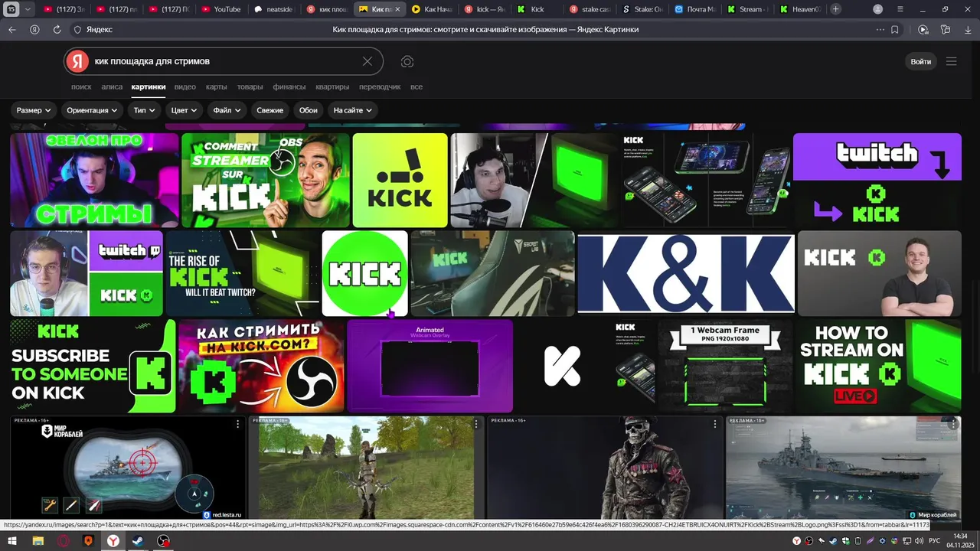Open a new browser tab with plus icon
980x551 pixels.
coord(835,9)
